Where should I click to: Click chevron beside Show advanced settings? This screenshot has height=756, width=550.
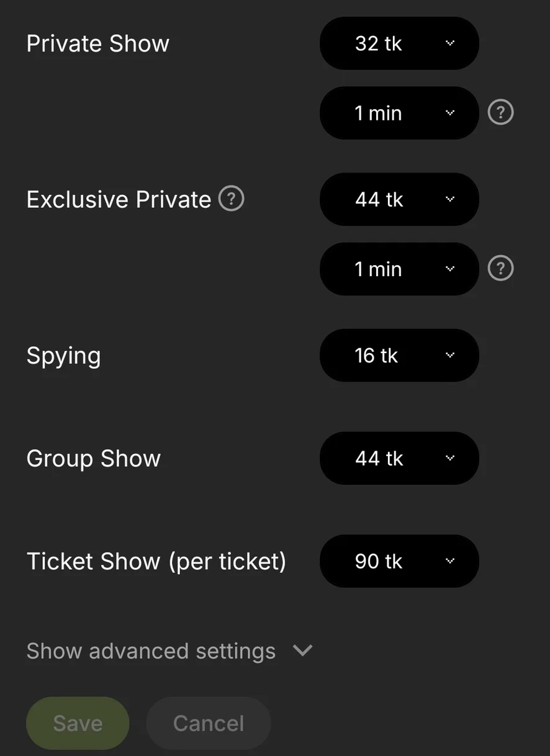click(303, 650)
